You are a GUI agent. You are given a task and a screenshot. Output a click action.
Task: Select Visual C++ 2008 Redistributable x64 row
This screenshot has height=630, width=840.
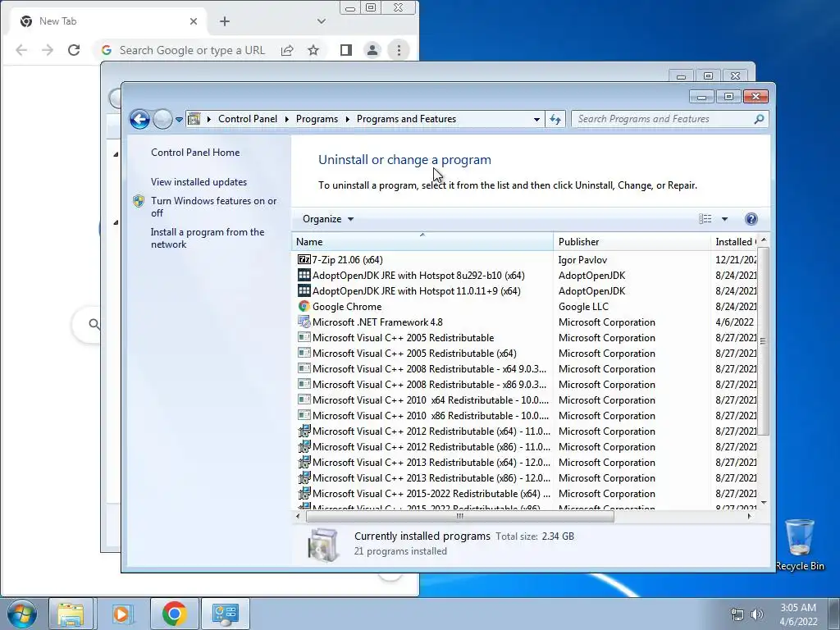(526, 369)
